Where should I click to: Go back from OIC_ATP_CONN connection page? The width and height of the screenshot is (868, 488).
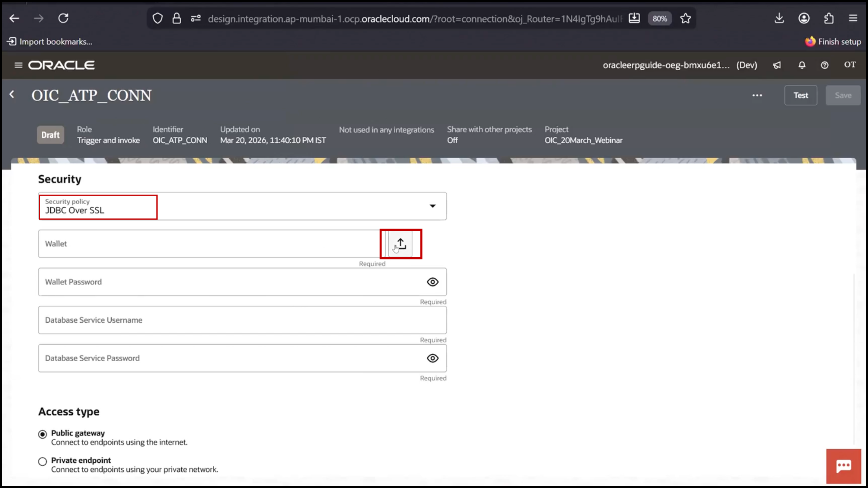pos(12,94)
